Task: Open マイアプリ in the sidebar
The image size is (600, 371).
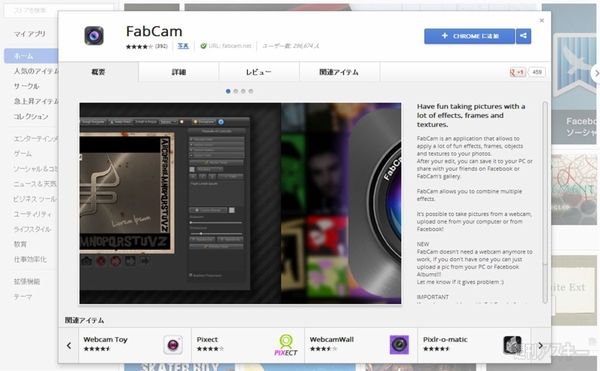Action: pos(30,34)
